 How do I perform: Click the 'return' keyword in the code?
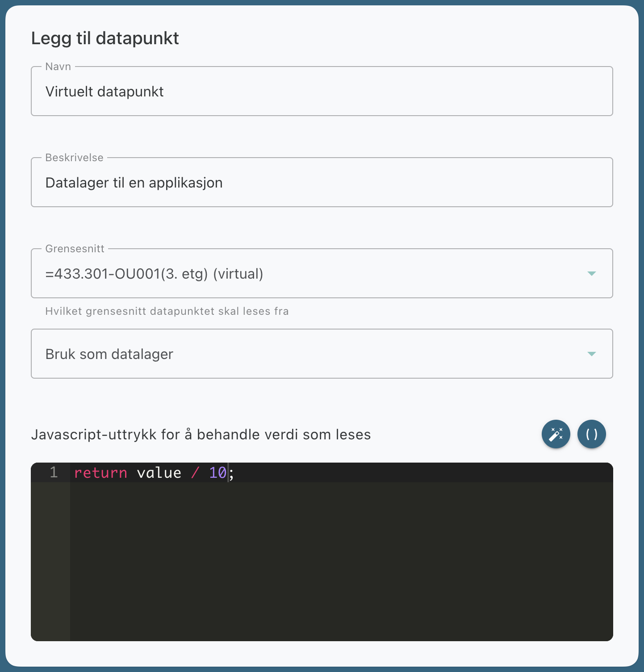coord(100,473)
